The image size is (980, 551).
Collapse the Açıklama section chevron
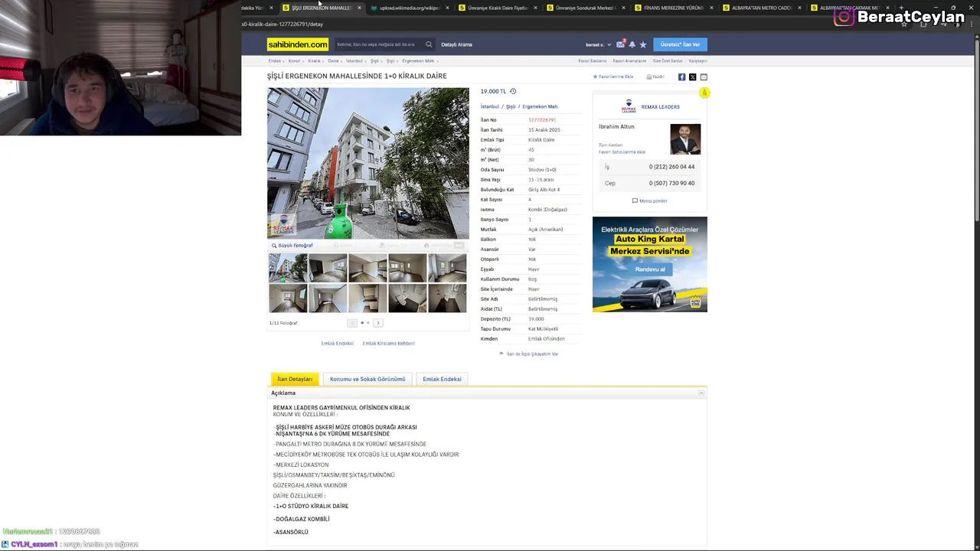pyautogui.click(x=701, y=393)
